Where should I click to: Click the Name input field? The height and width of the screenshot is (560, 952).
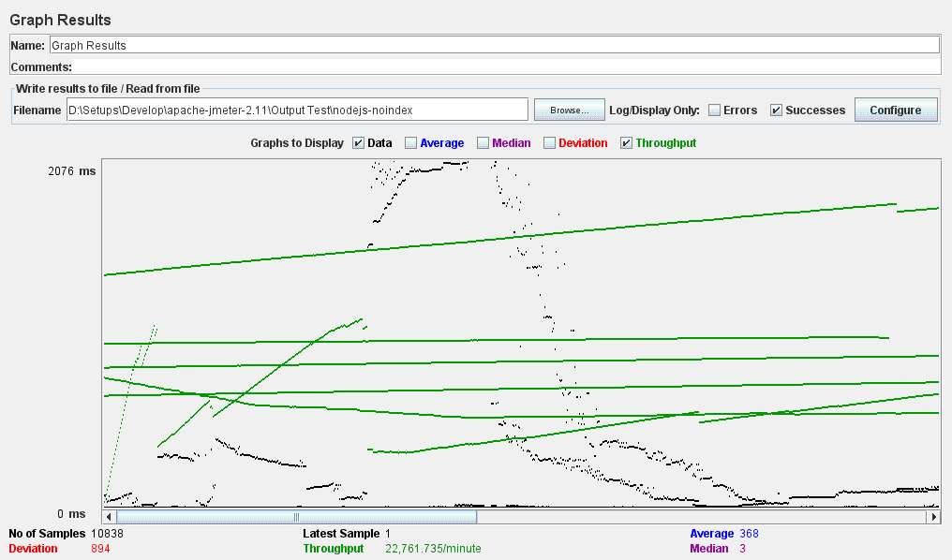(x=494, y=45)
